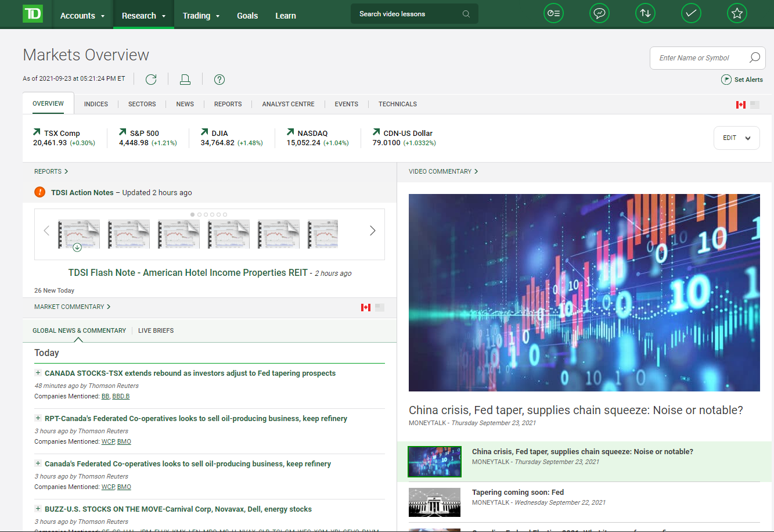Open the chat bubble icon in header
This screenshot has width=774, height=532.
599,13
